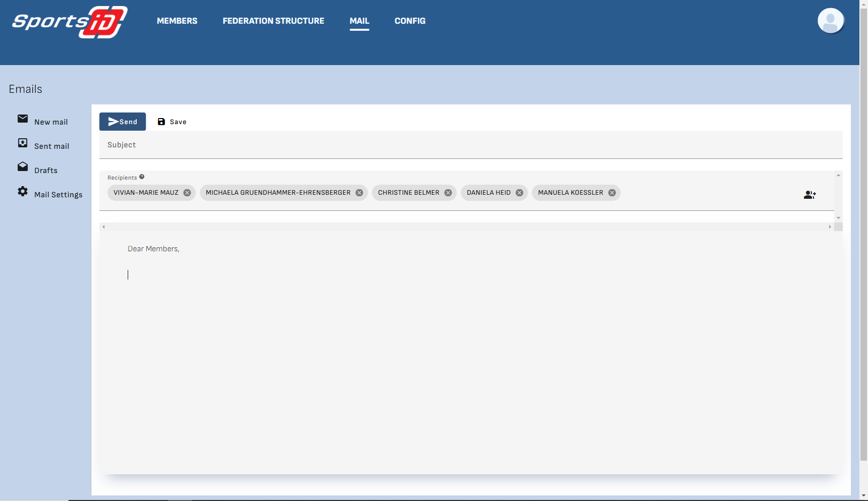The width and height of the screenshot is (868, 501).
Task: Focus the Subject field
Action: tap(471, 145)
